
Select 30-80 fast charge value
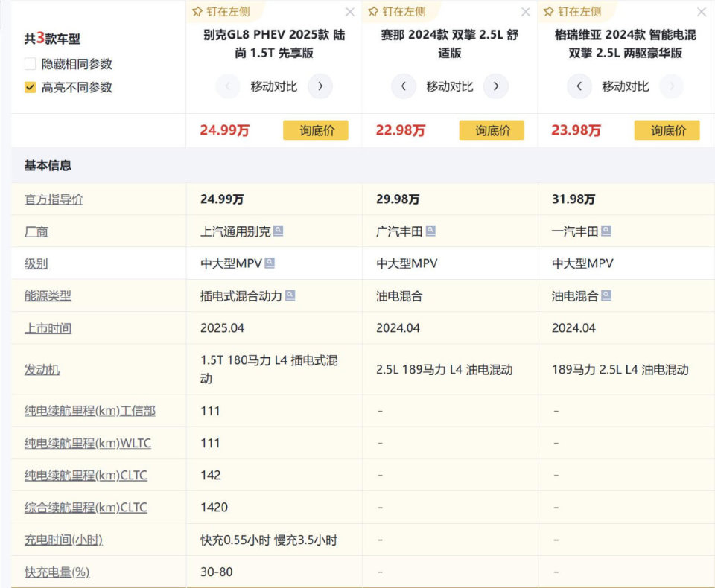click(x=217, y=572)
